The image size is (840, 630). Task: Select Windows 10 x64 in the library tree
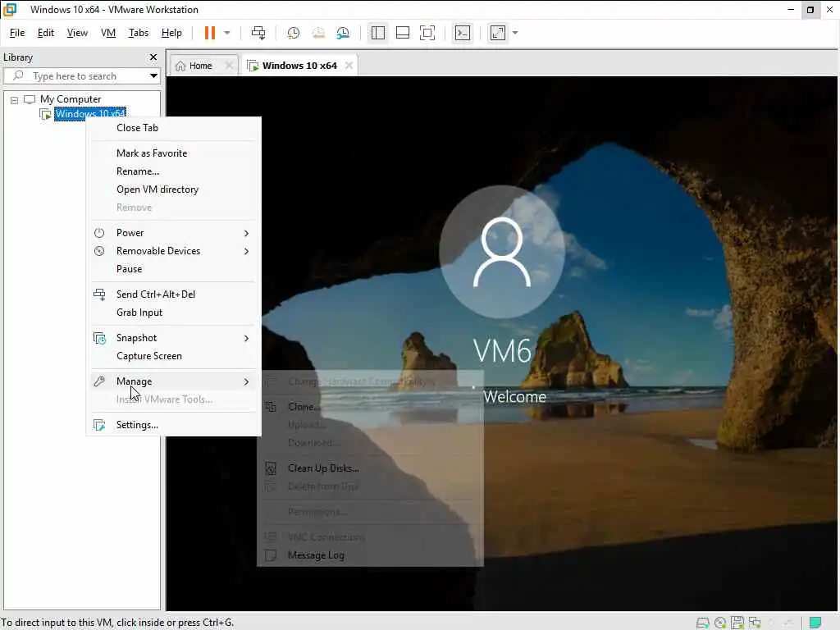click(x=90, y=113)
